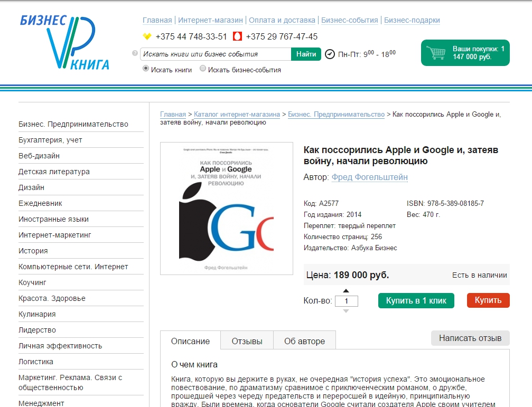Viewport: 532px width, 407px height.
Task: Click the О чем книга heading
Action: coord(194,364)
